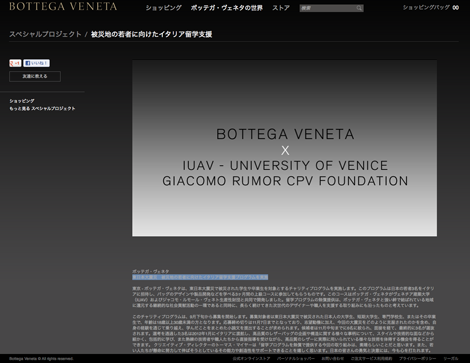This screenshot has width=470, height=363.
Task: Open the ストア menu item
Action: [281, 8]
